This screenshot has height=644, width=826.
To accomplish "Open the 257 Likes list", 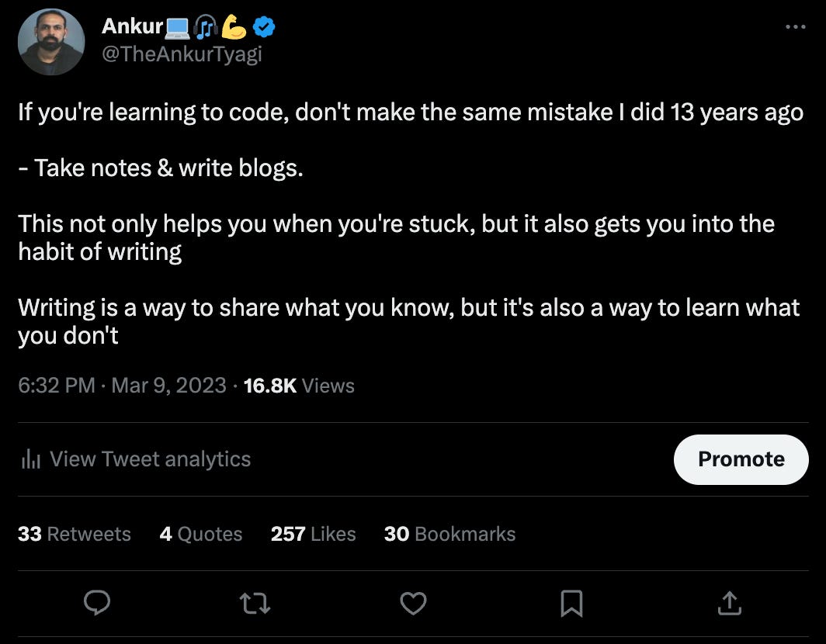I will 313,534.
